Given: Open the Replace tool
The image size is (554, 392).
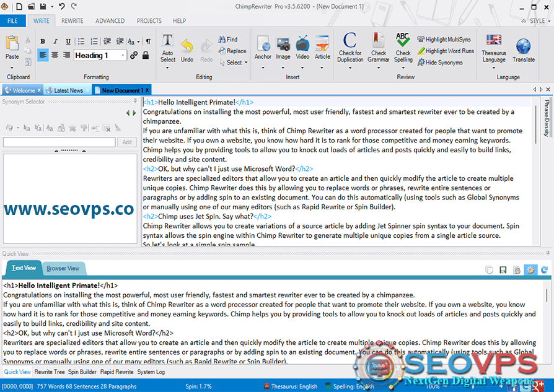Looking at the screenshot, I should [232, 51].
